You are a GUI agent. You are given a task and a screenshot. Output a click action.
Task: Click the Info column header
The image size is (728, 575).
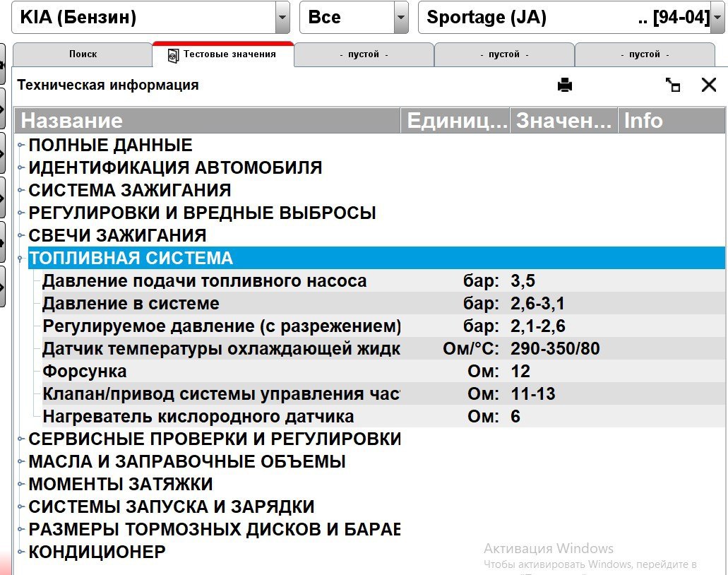tap(672, 120)
